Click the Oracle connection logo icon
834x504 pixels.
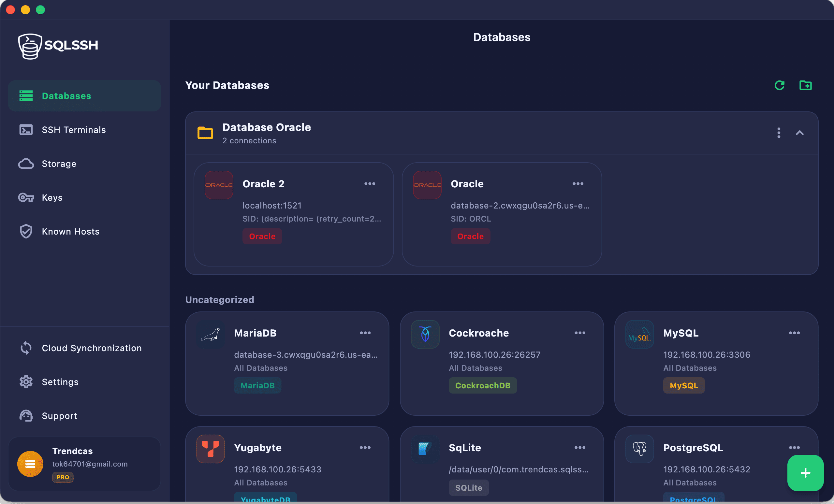coord(427,185)
